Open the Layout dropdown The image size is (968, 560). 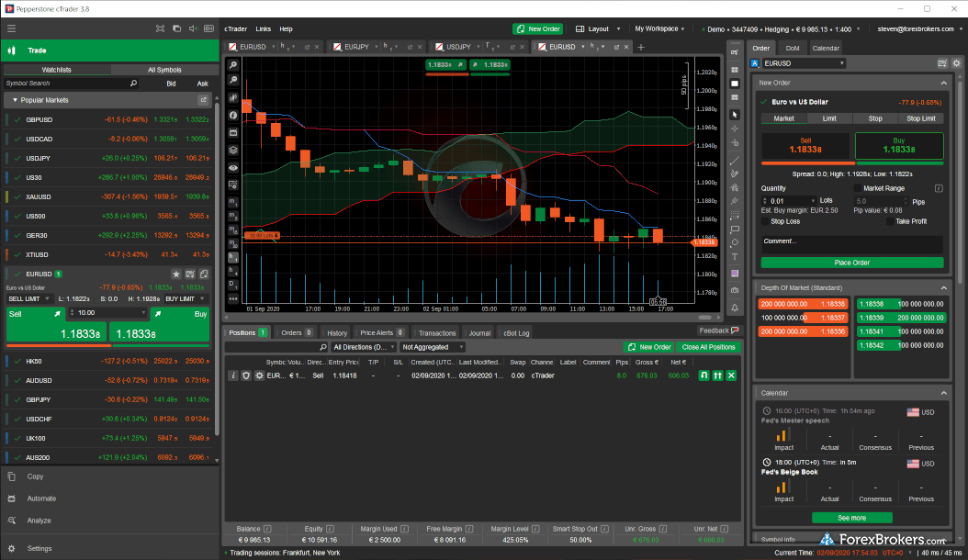[x=598, y=29]
